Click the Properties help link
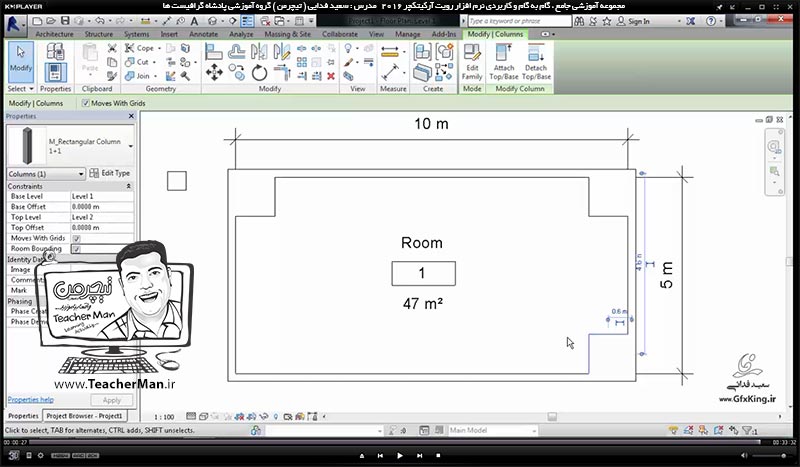This screenshot has width=800, height=467. (31, 400)
